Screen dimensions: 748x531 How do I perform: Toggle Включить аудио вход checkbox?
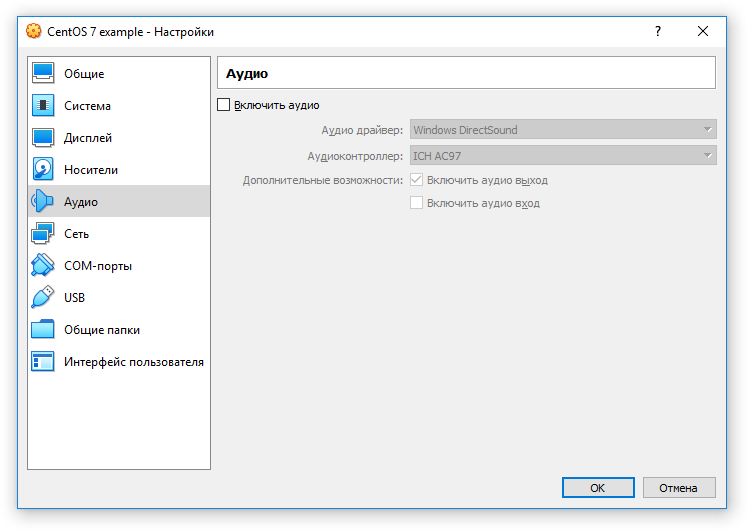point(416,203)
